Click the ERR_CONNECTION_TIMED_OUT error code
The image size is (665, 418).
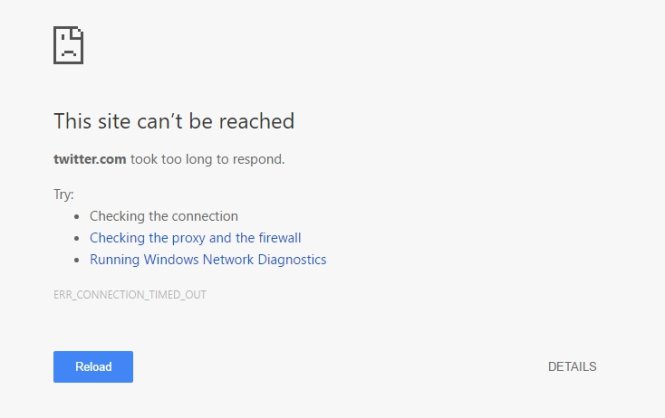tap(130, 295)
